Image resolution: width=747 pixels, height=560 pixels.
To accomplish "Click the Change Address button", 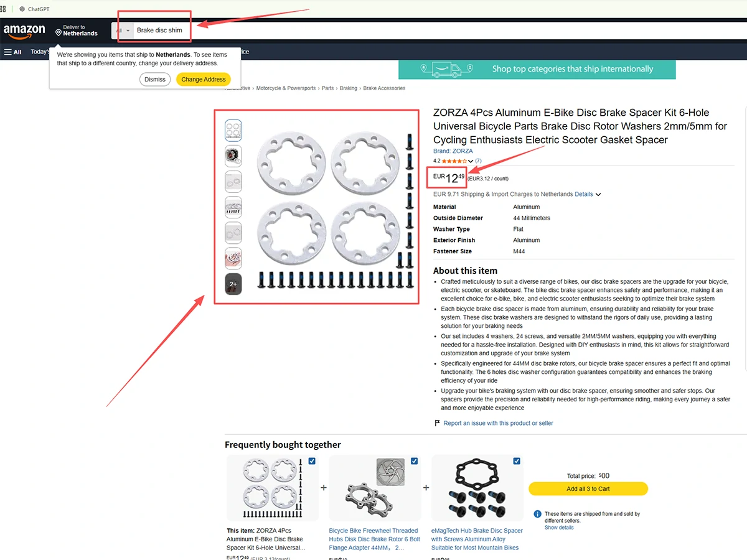I will coord(204,79).
